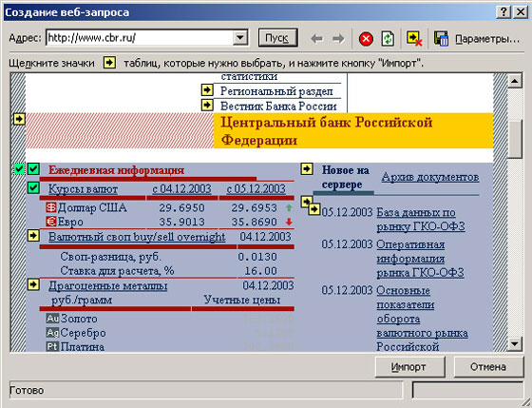
Task: Refresh the web page
Action: (x=388, y=38)
